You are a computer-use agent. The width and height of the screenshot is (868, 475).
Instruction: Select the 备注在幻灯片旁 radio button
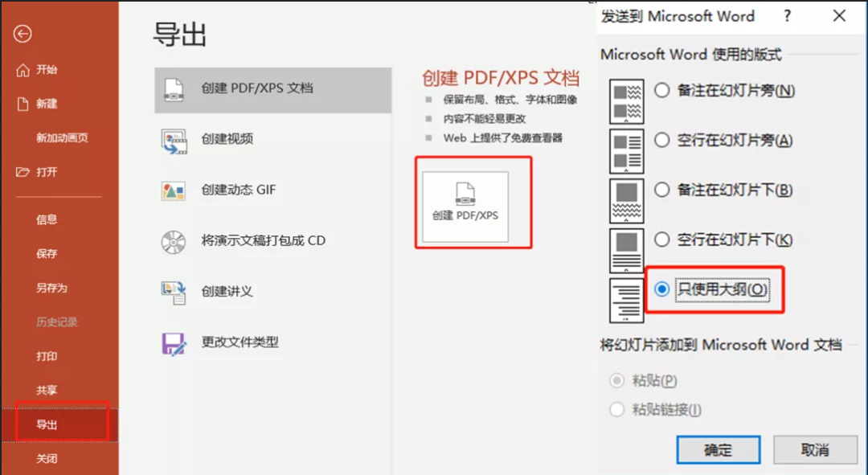tap(661, 92)
